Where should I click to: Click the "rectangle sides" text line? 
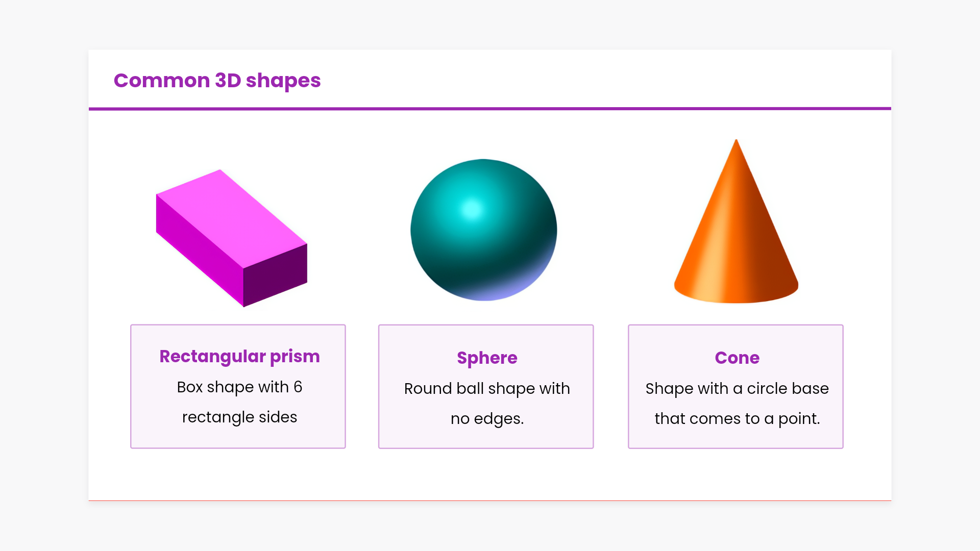[239, 417]
